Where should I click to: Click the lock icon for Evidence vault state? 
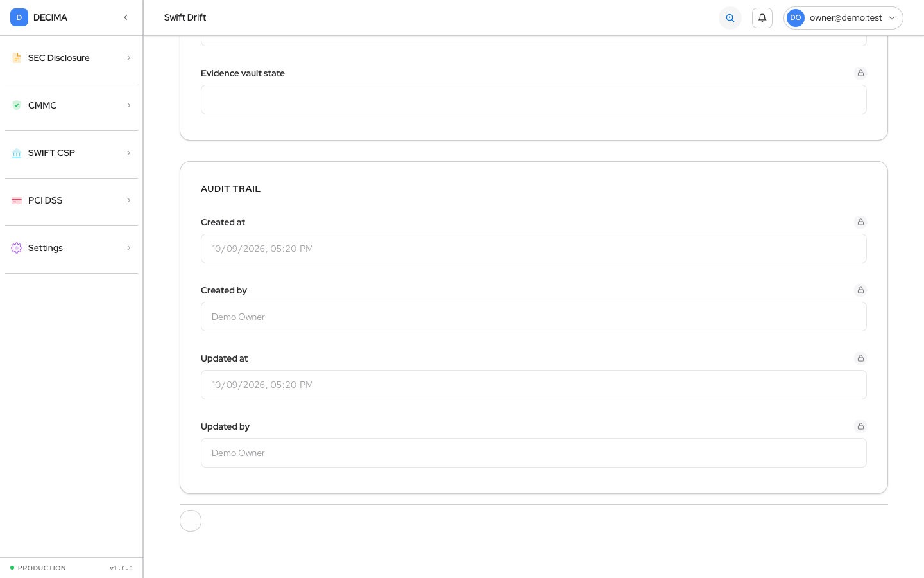pyautogui.click(x=860, y=73)
